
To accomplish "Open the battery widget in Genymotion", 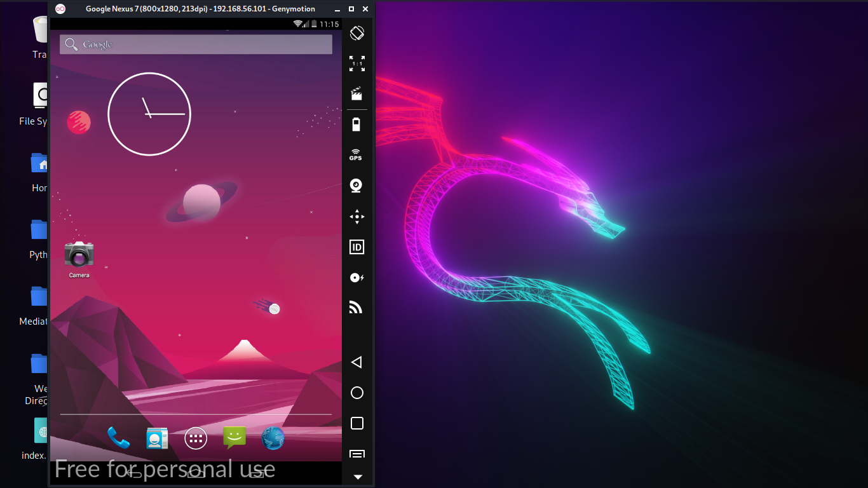I will 356,124.
